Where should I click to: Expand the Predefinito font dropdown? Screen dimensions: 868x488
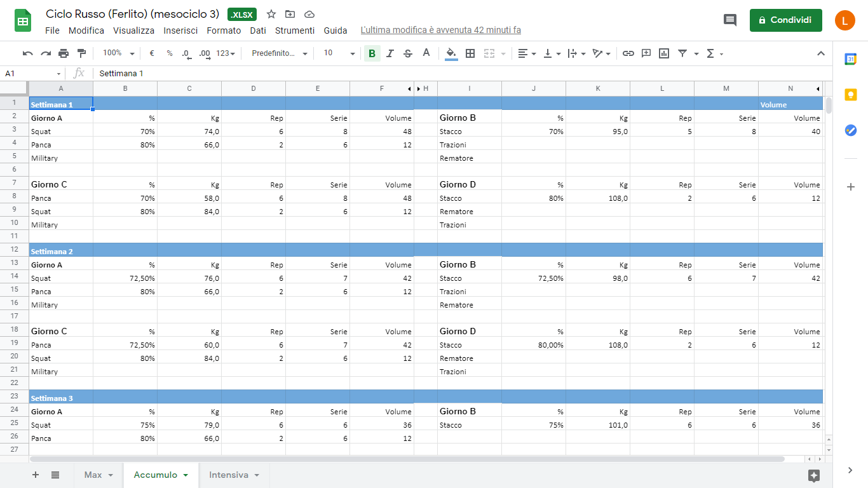279,53
